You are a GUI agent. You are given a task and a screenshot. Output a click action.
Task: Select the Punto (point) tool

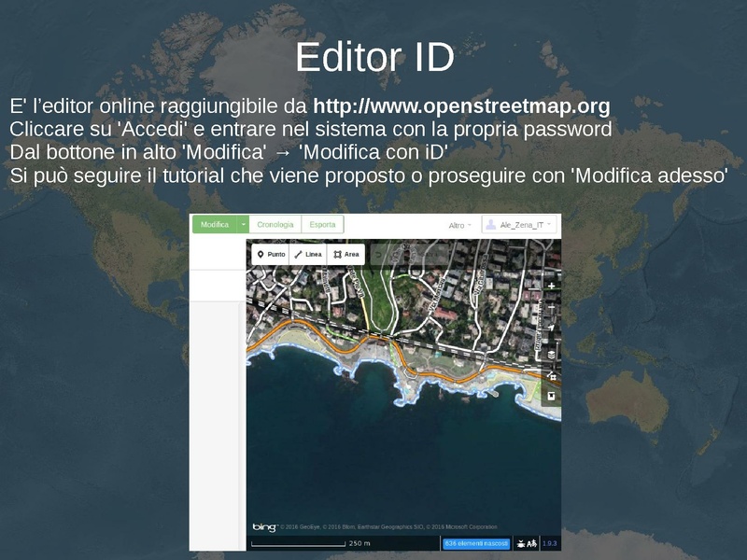pos(269,254)
